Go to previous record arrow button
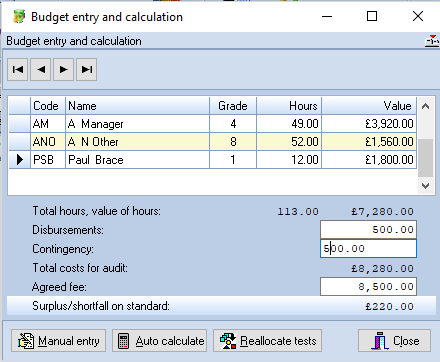Viewport: 440px width, 362px height. click(40, 69)
